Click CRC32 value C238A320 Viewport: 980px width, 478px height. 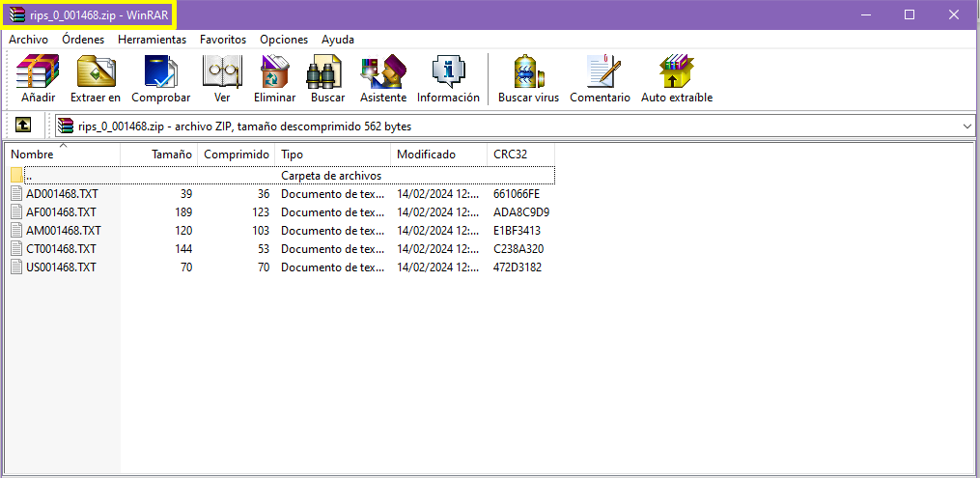pos(518,249)
